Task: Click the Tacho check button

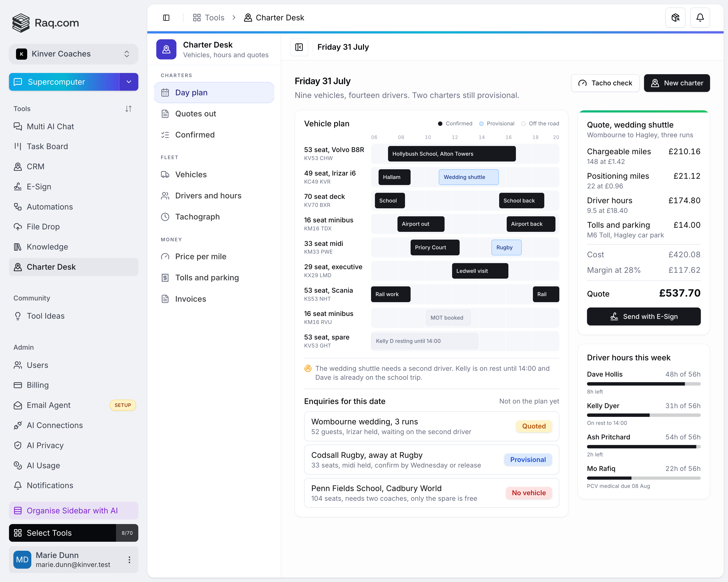Action: coord(605,83)
